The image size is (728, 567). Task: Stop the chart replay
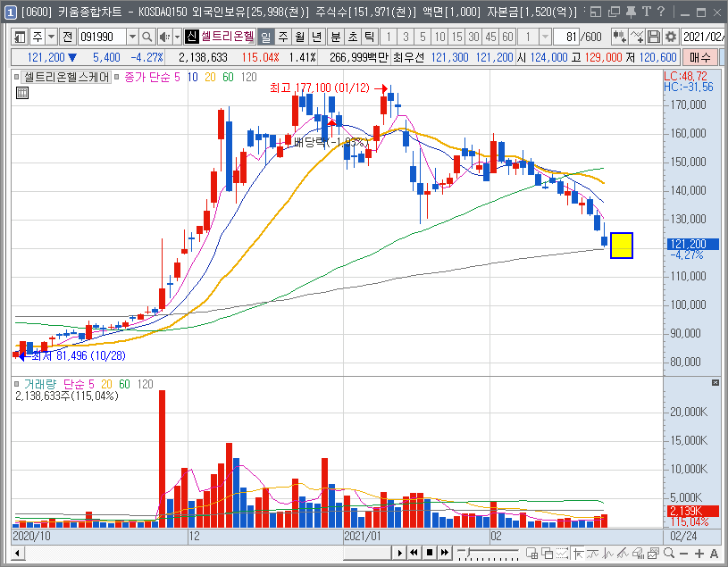[430, 553]
